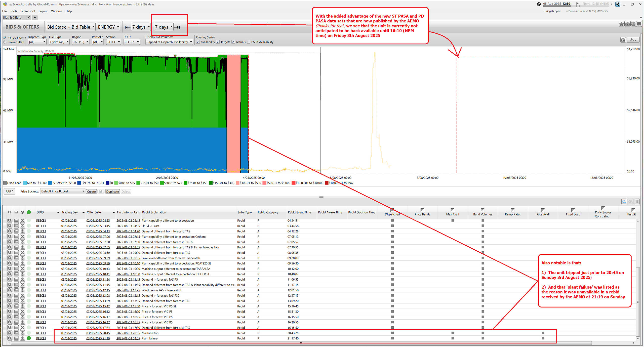This screenshot has height=347, width=644.
Task: Click the play arrow before Next: 12:55
Action: (578, 4)
